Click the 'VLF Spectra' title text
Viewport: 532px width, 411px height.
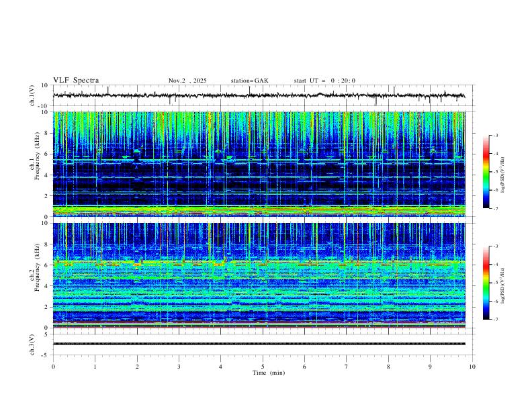[76, 81]
